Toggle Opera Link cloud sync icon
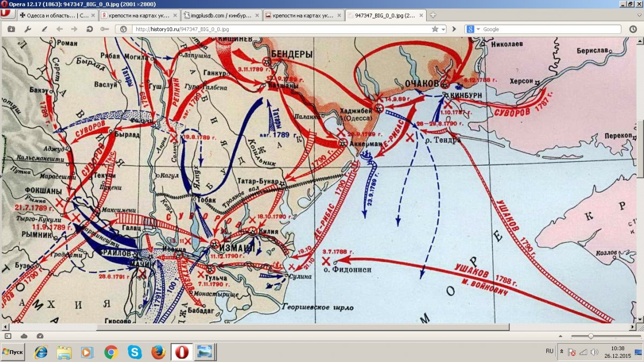The image size is (644, 362). click(24, 336)
